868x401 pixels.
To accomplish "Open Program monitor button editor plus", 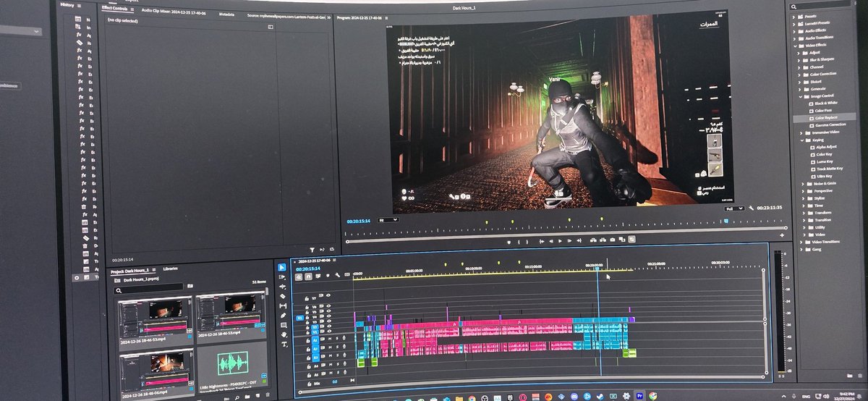I will click(x=782, y=235).
